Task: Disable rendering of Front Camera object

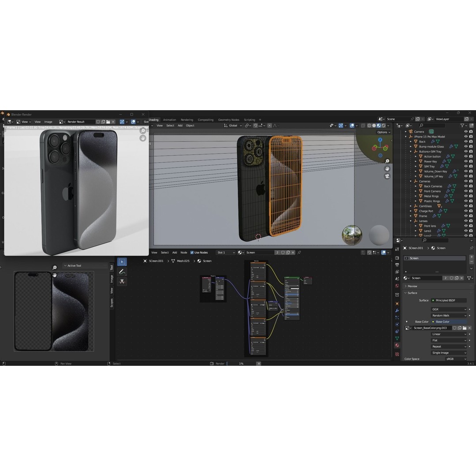Action: 471,191
